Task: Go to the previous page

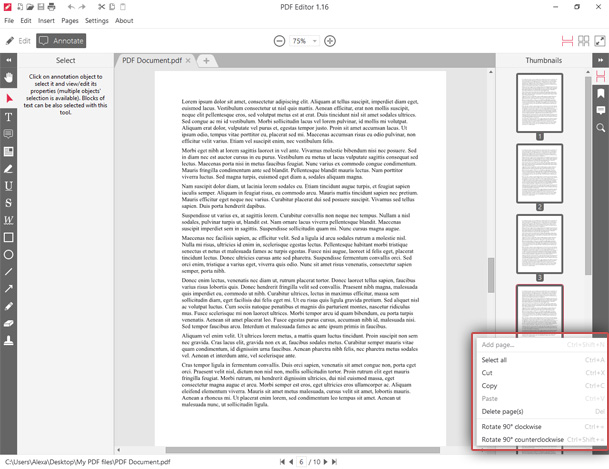Action: (291, 462)
